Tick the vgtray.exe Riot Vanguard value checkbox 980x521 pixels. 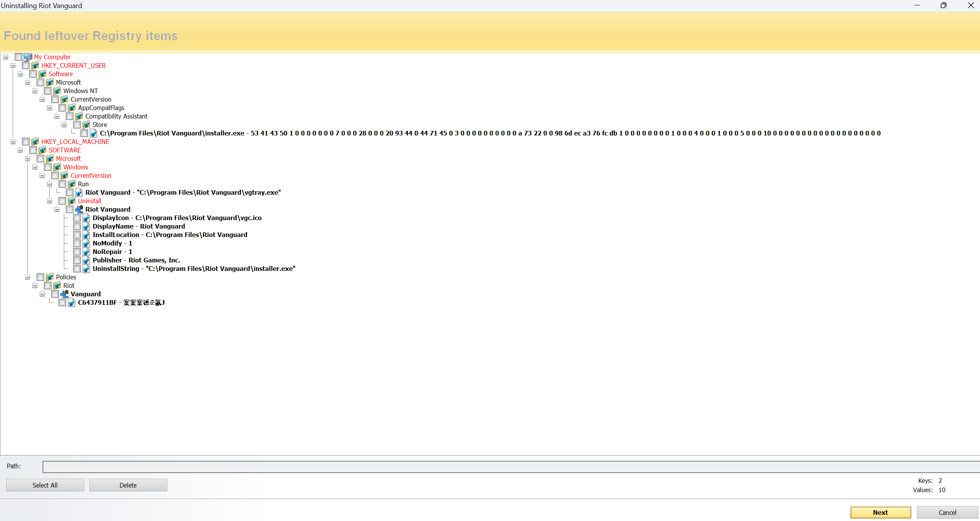(70, 192)
